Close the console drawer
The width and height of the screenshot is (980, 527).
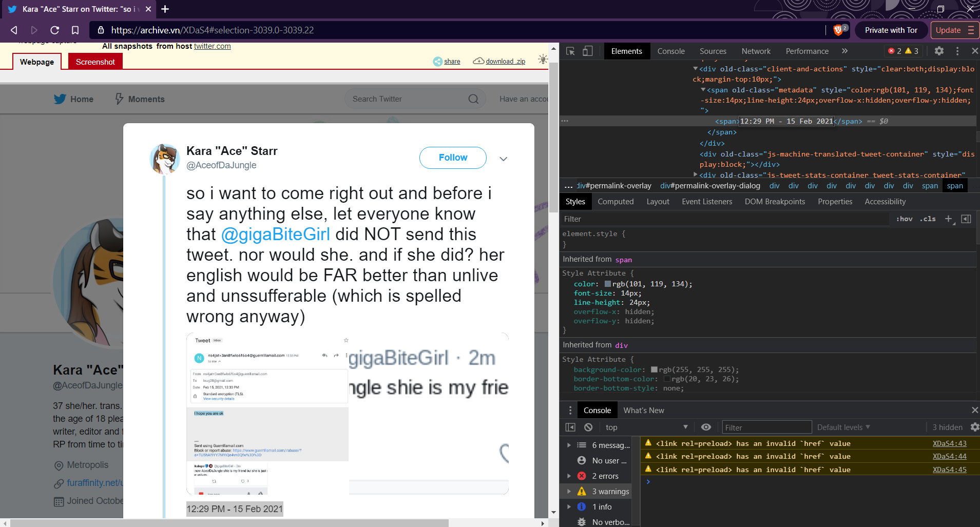point(974,410)
